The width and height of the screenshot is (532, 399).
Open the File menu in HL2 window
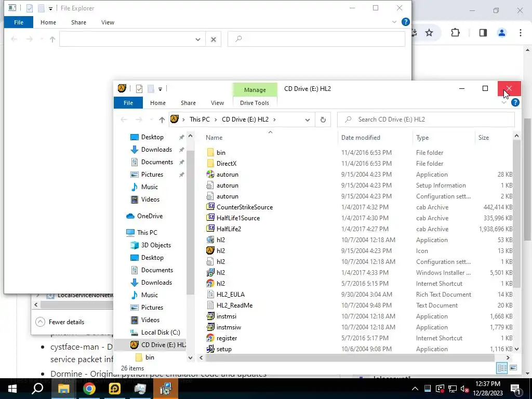pos(128,103)
